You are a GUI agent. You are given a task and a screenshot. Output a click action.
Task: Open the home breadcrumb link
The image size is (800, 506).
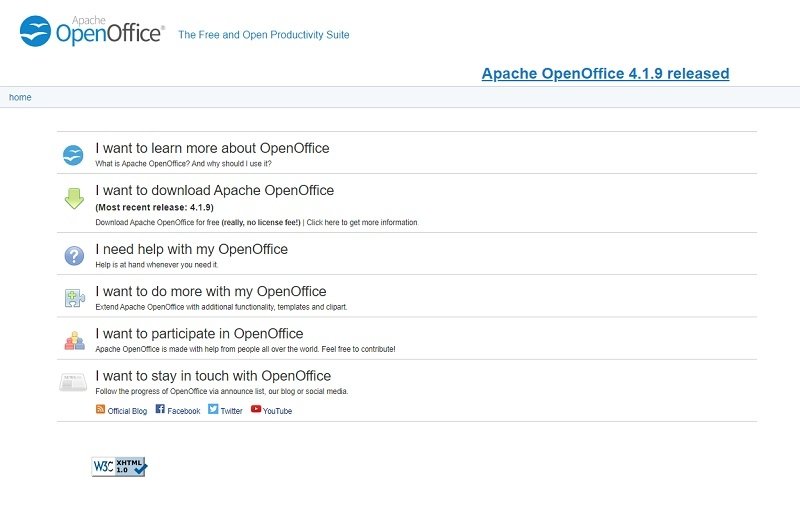pyautogui.click(x=20, y=97)
